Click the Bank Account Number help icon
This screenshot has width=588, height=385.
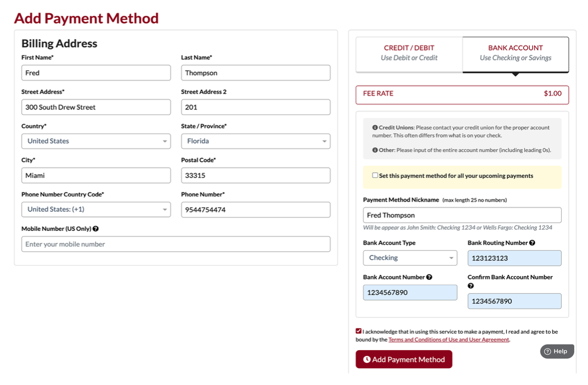[428, 277]
